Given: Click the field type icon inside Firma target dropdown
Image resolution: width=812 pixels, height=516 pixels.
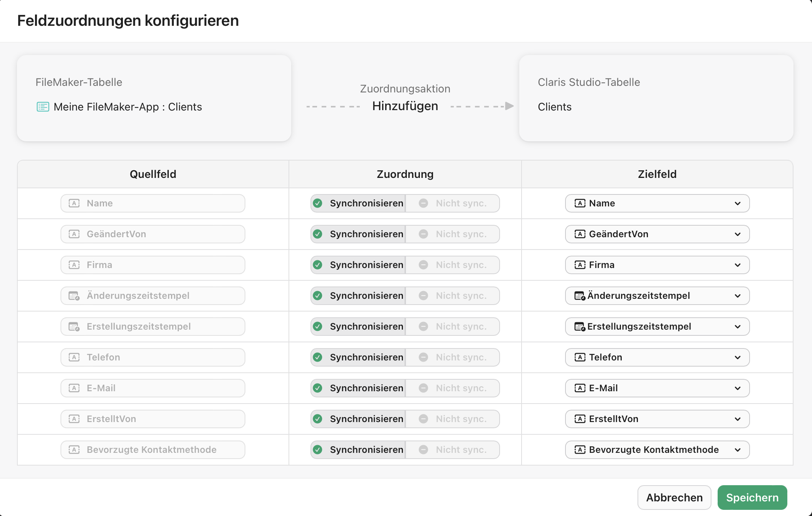Looking at the screenshot, I should (580, 265).
